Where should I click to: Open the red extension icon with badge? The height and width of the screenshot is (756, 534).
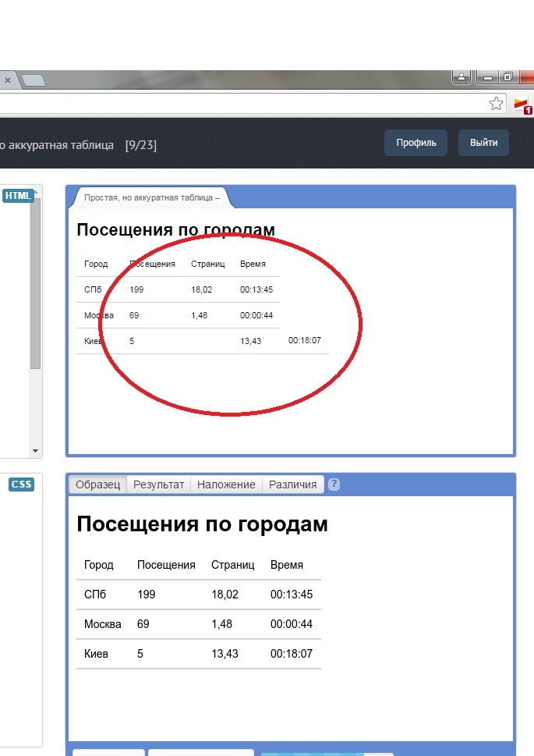[522, 105]
